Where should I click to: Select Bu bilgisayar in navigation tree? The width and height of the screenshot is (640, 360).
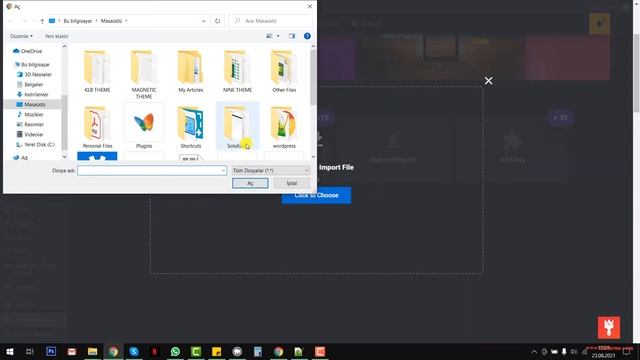[32, 64]
